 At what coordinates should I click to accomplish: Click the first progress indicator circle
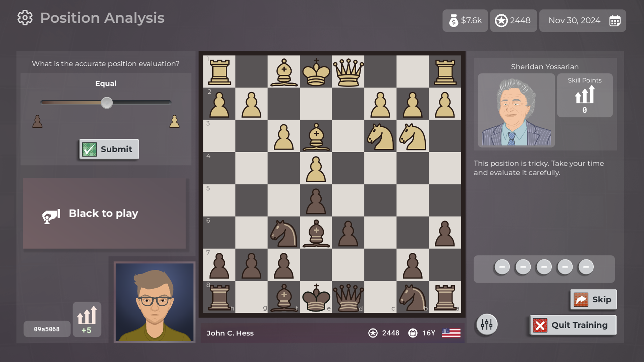(x=502, y=267)
